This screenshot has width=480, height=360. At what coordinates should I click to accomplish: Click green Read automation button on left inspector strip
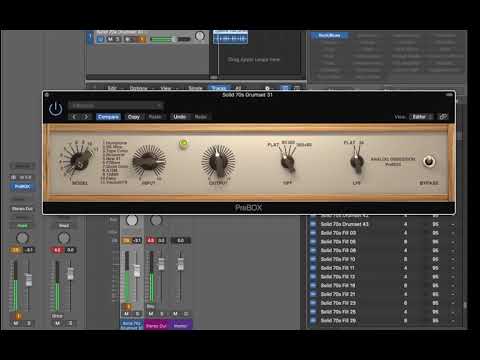pyautogui.click(x=22, y=226)
